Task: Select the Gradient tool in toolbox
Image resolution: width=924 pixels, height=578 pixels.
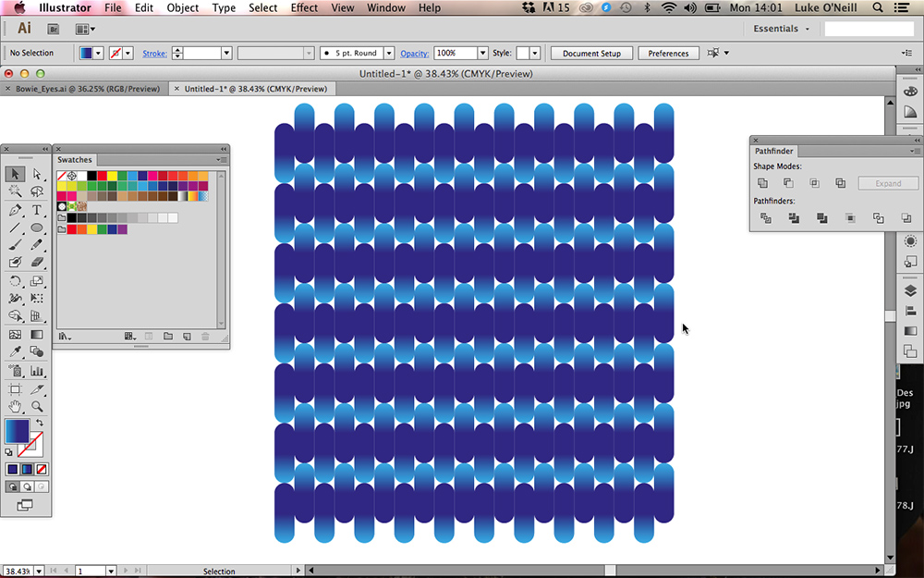Action: tap(37, 335)
